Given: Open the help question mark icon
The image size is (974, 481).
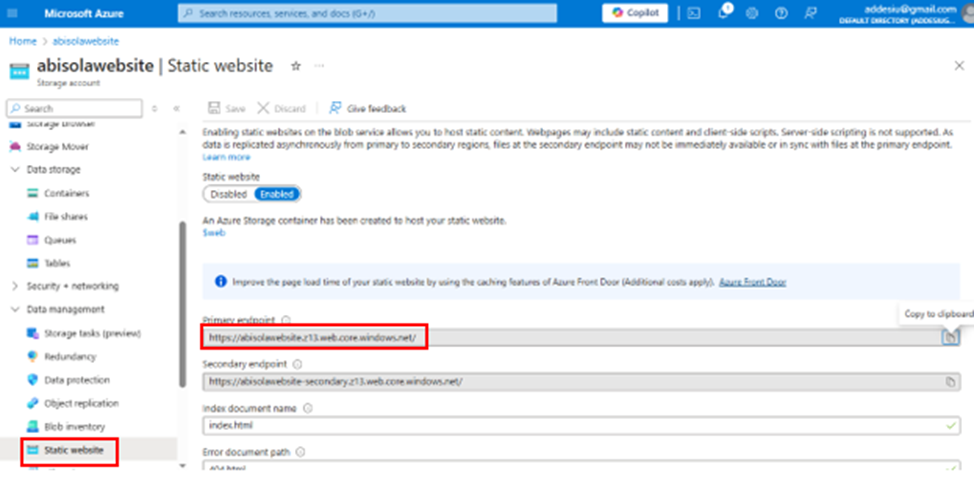Looking at the screenshot, I should pos(781,14).
